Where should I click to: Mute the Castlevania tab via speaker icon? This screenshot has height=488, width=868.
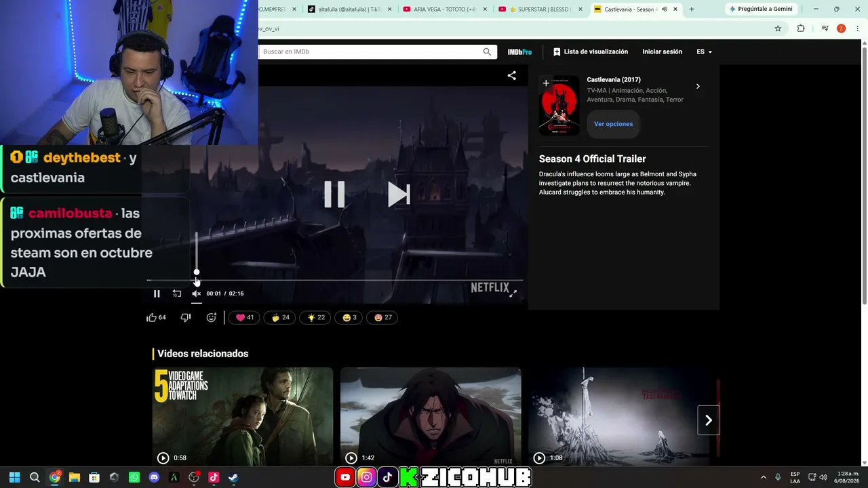tap(665, 9)
